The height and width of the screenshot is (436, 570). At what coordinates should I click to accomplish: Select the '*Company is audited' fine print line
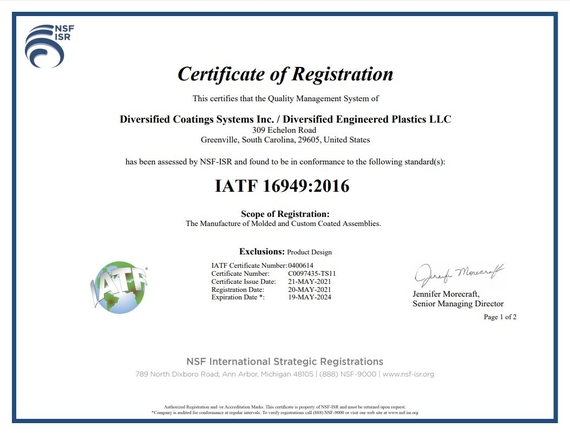pyautogui.click(x=285, y=413)
